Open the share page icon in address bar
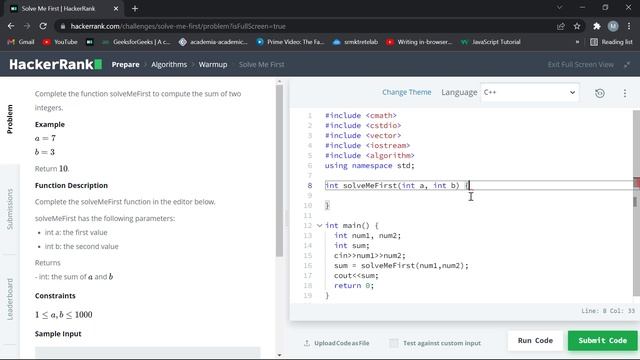 click(561, 26)
